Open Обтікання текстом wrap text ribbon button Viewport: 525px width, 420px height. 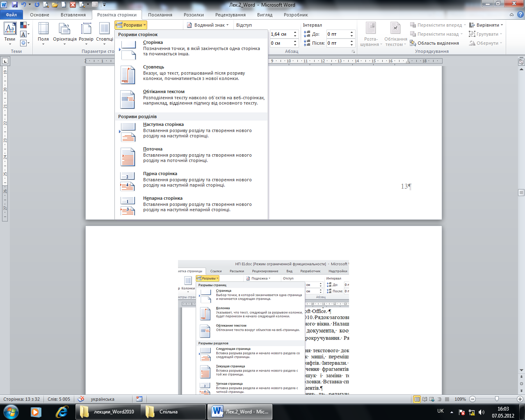pyautogui.click(x=395, y=34)
